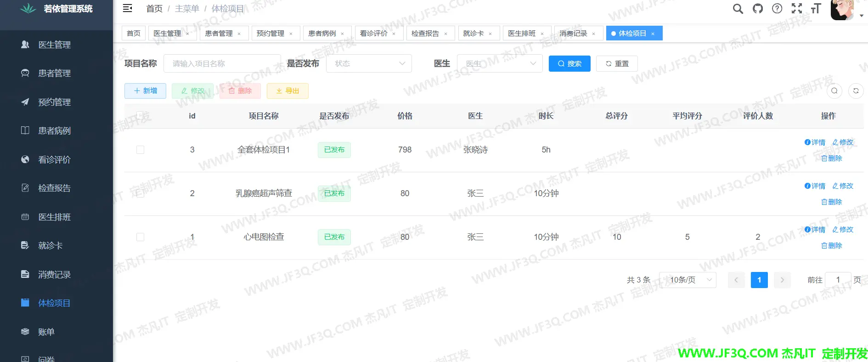The height and width of the screenshot is (362, 868).
Task: Open the header search magnifier icon
Action: (x=738, y=9)
